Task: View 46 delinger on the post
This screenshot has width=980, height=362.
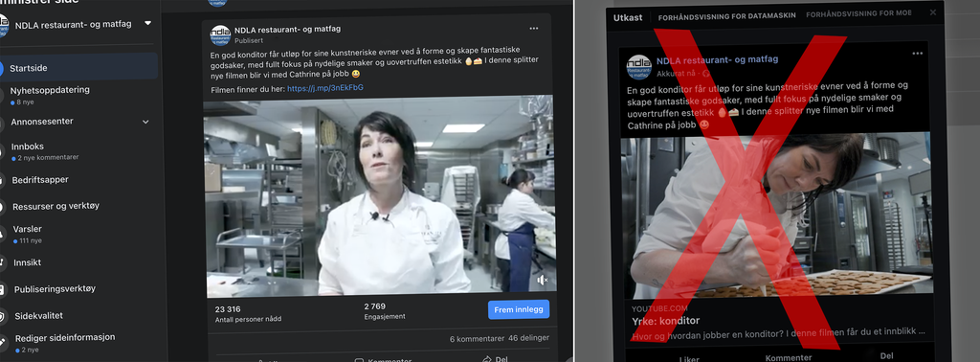Action: (x=528, y=338)
